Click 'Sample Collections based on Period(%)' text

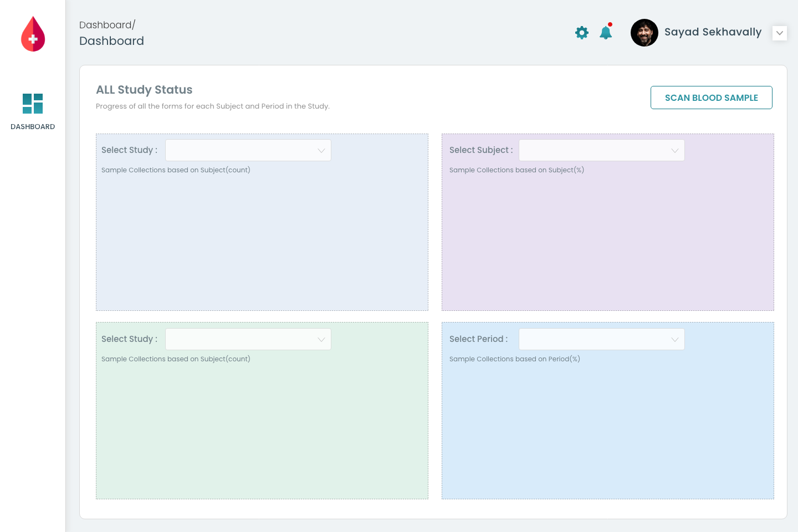(x=515, y=359)
